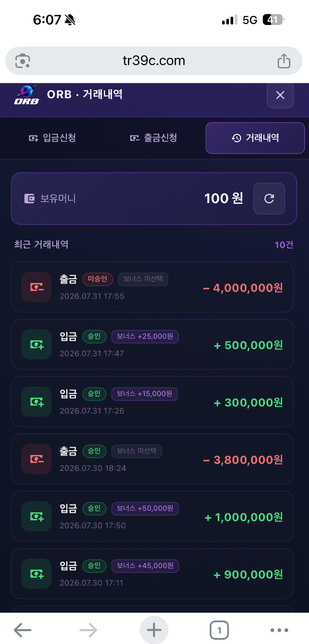Open the browser tabs counter icon

tap(219, 630)
